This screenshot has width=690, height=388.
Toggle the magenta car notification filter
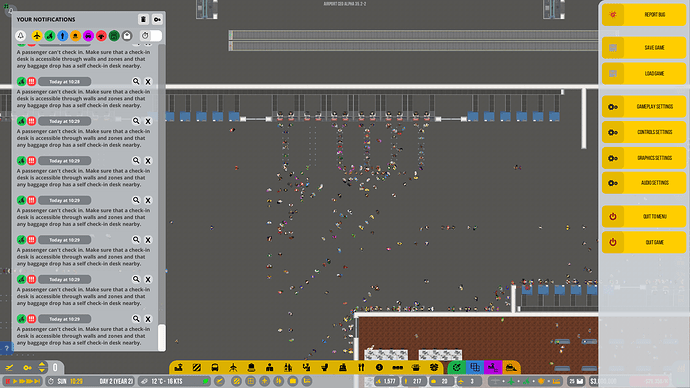click(88, 36)
